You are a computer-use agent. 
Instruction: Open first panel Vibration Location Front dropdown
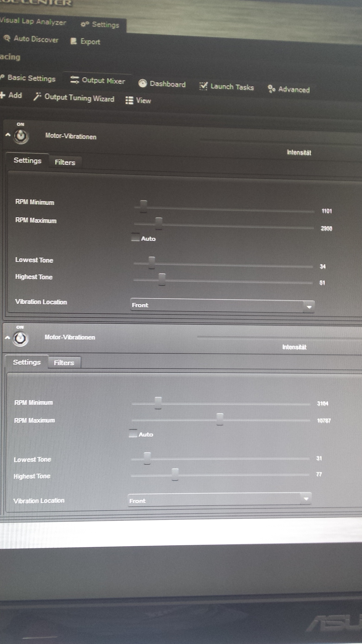point(222,305)
